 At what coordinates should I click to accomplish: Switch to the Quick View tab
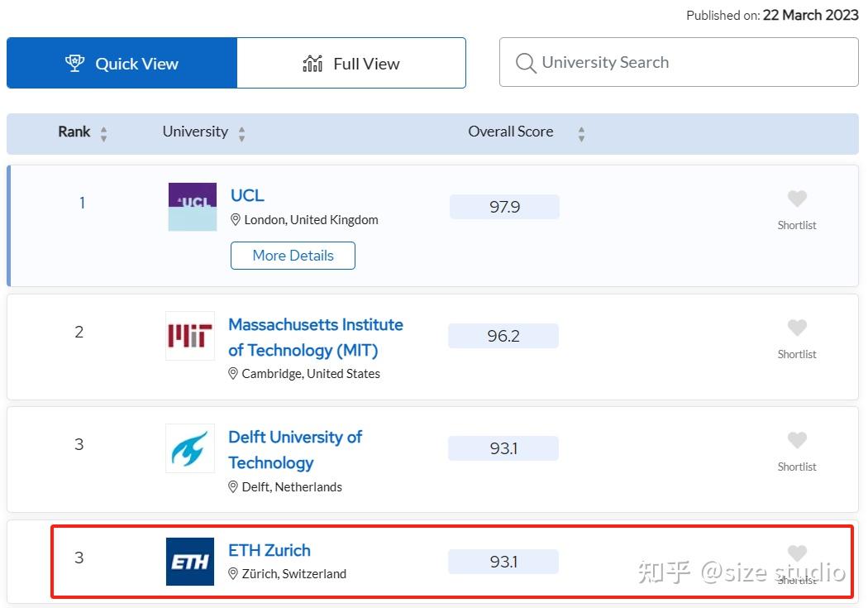(x=122, y=63)
